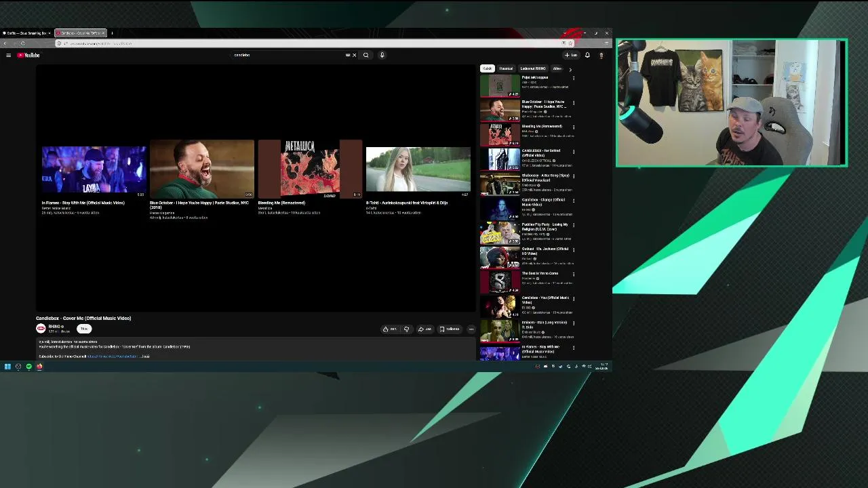The height and width of the screenshot is (488, 868).
Task: Click the magnifier search button
Action: click(366, 55)
